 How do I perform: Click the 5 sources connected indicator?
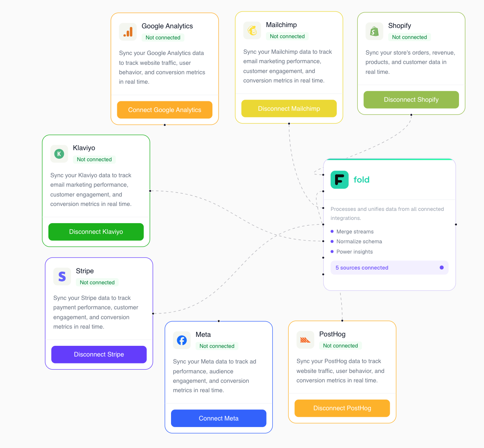pos(390,267)
